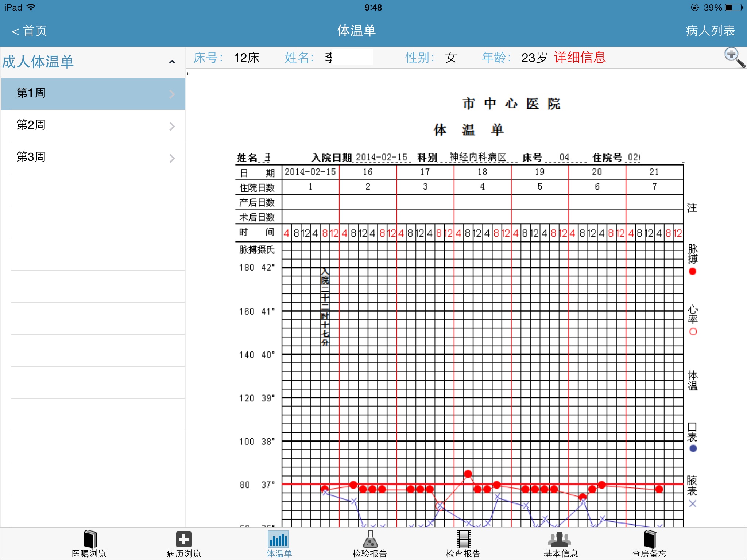Viewport: 747px width, 560px height.
Task: Tap the battery indicator icon
Action: tap(734, 7)
